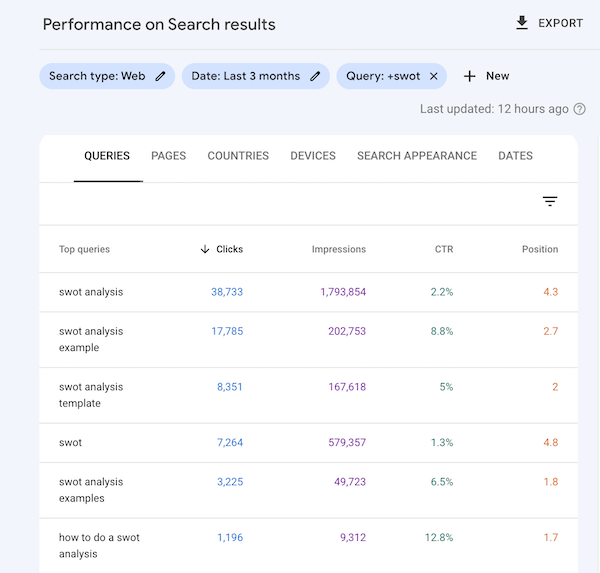Add a new filter with plus icon

[470, 76]
